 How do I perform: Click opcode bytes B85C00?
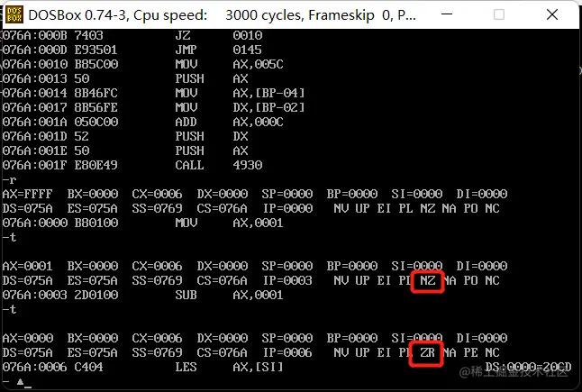click(x=96, y=64)
